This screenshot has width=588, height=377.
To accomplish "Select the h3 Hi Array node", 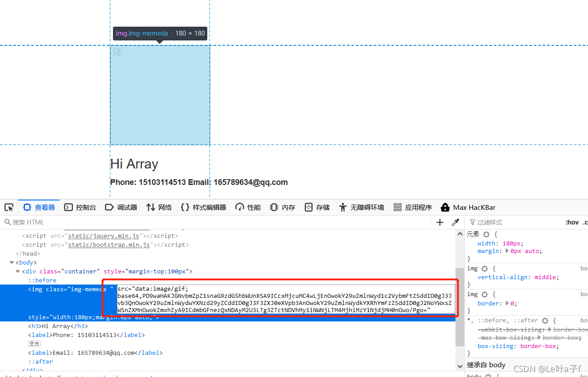I will pyautogui.click(x=58, y=326).
